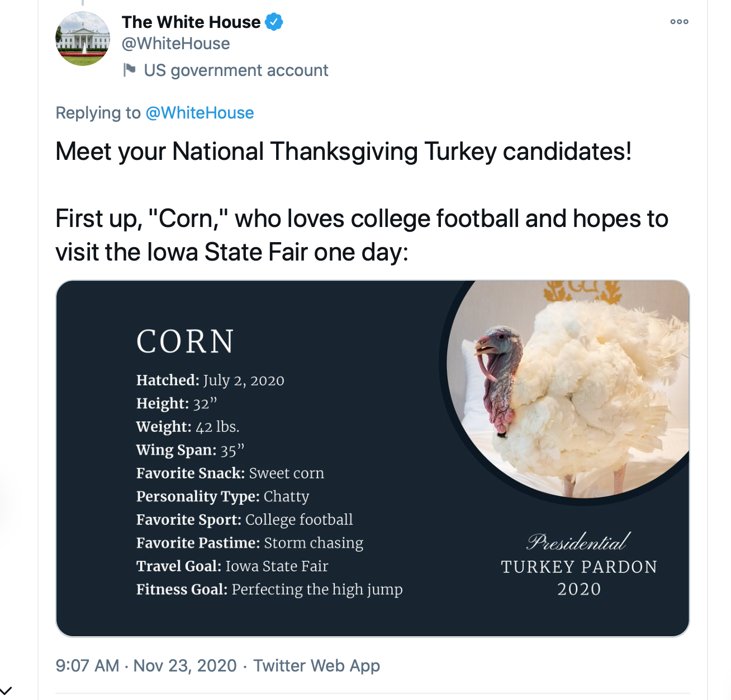Click the US government account label
The image size is (731, 700).
tap(236, 70)
